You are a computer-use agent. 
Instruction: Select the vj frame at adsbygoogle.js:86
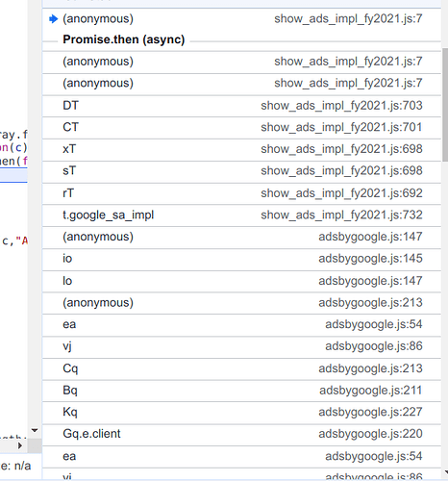[241, 346]
